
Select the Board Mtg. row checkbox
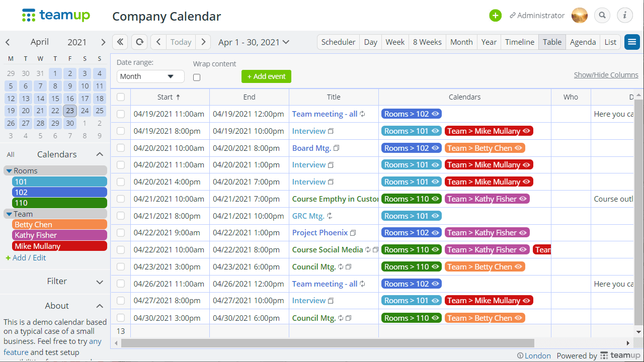[121, 148]
